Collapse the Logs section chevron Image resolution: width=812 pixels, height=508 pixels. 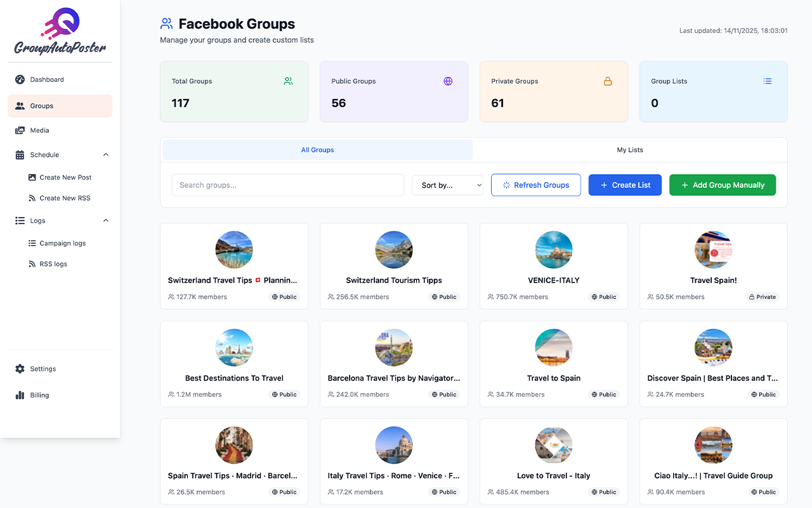[x=106, y=221]
